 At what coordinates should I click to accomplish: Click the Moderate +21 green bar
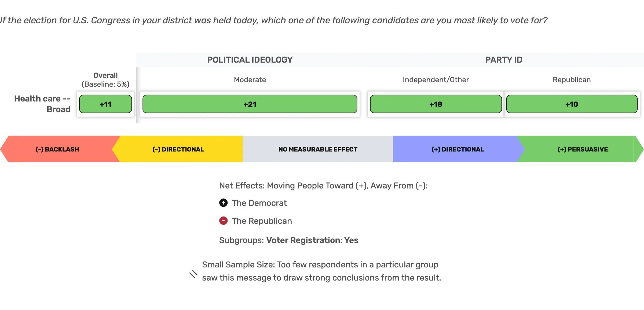pos(250,104)
